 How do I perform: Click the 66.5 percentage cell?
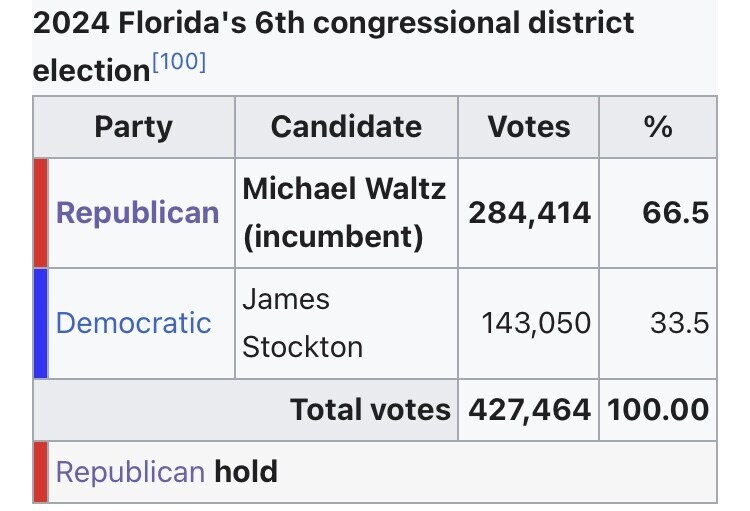click(676, 213)
